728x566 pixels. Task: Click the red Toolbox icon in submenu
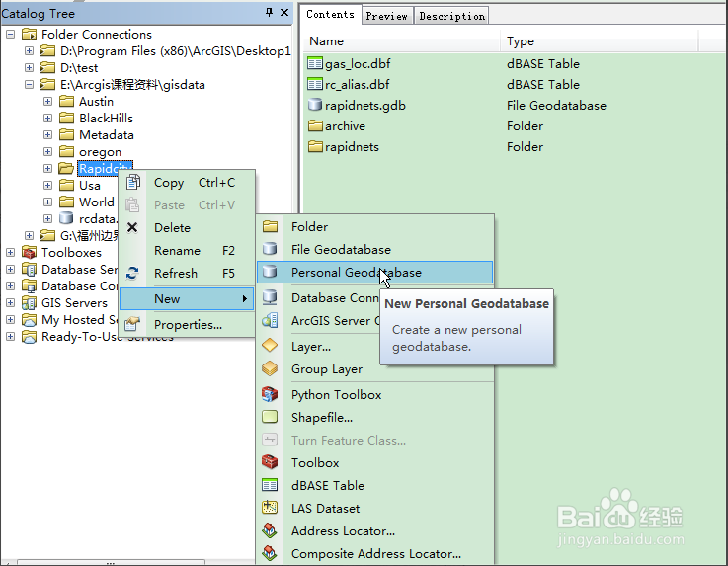point(270,462)
